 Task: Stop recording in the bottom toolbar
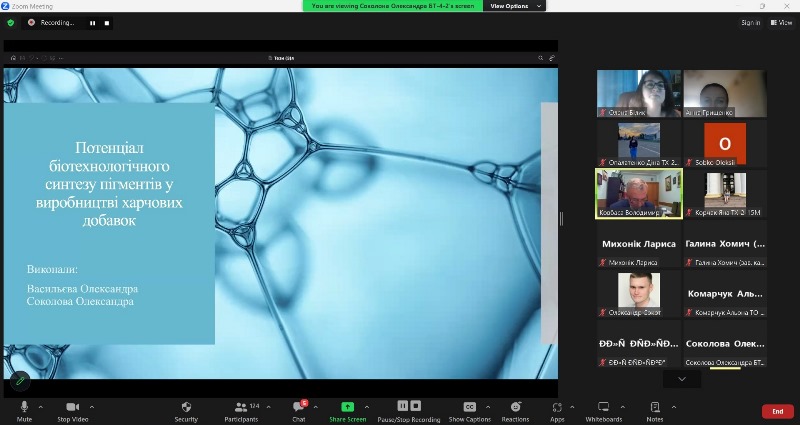coord(416,406)
